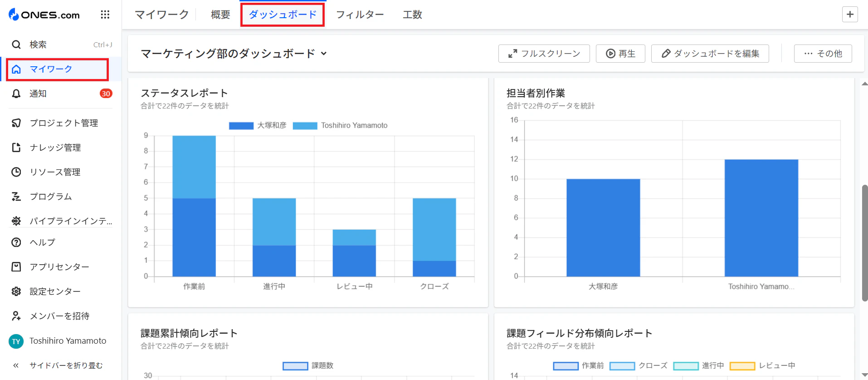This screenshot has height=380, width=868.
Task: Click the My Work home icon
Action: click(x=16, y=69)
